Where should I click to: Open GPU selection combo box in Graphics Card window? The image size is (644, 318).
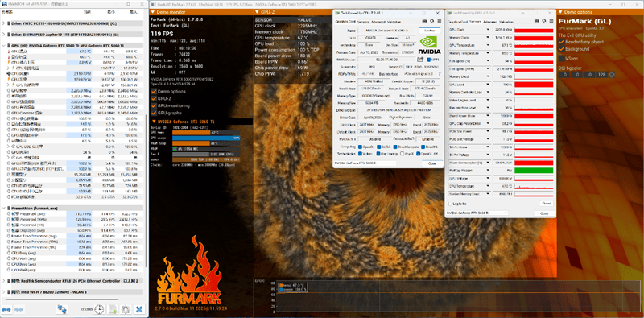coord(365,163)
